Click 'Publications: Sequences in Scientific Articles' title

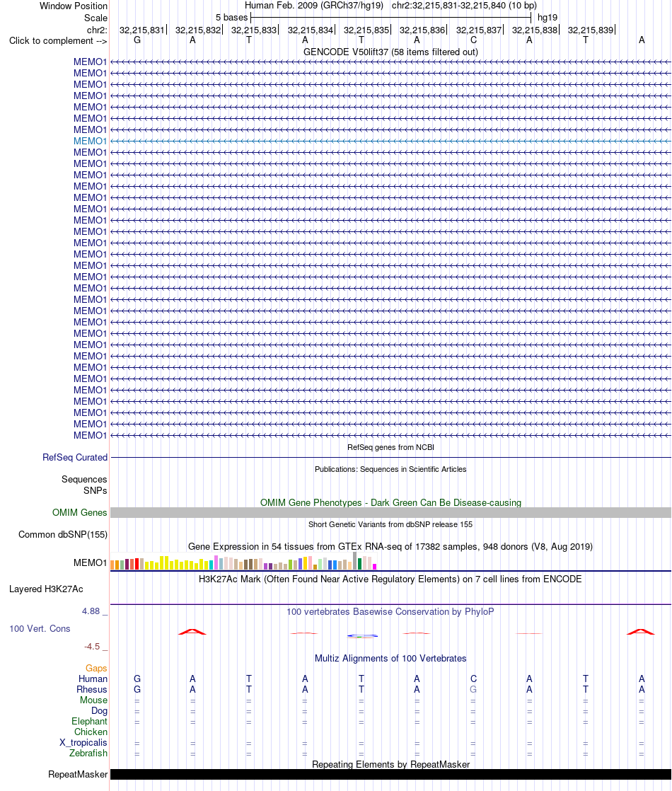390,469
